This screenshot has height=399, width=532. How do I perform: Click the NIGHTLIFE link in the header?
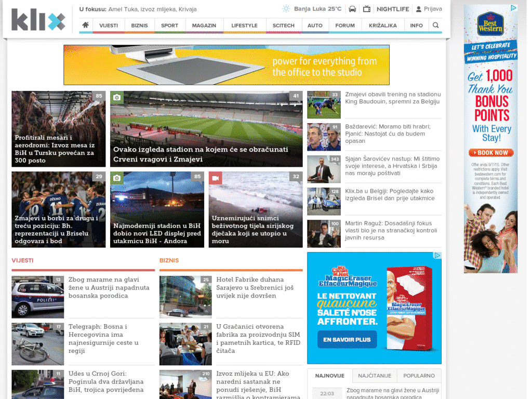click(393, 9)
